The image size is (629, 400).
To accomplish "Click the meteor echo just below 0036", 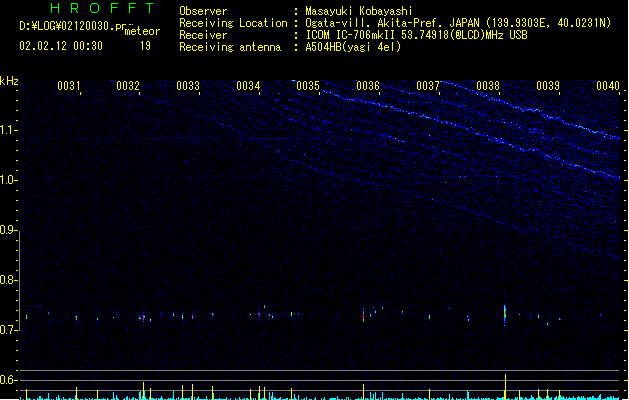I will pyautogui.click(x=363, y=315).
